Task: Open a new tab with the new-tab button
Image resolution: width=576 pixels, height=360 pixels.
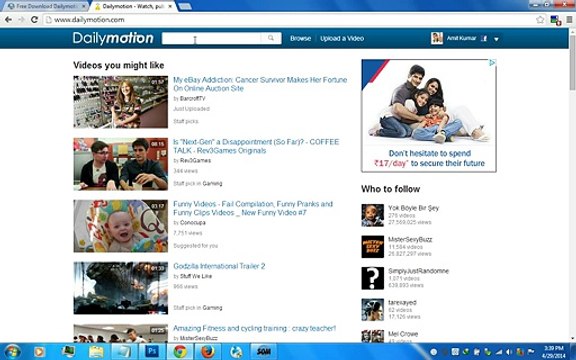Action: [185, 6]
